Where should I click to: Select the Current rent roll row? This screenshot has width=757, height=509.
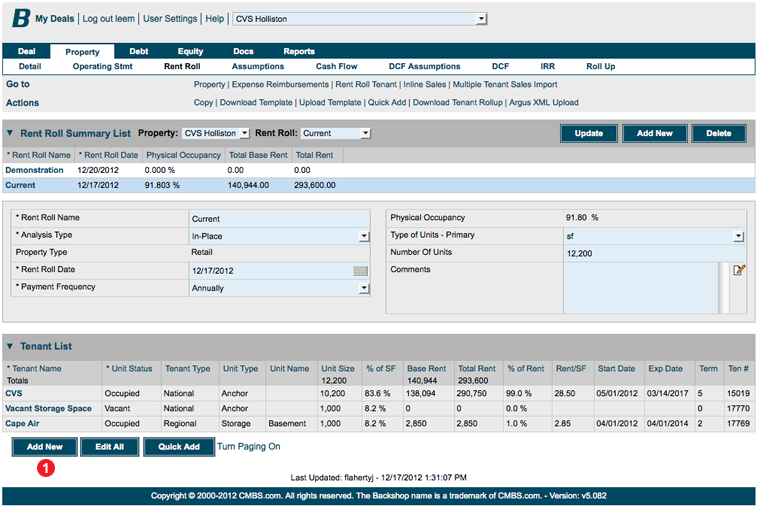(x=378, y=185)
